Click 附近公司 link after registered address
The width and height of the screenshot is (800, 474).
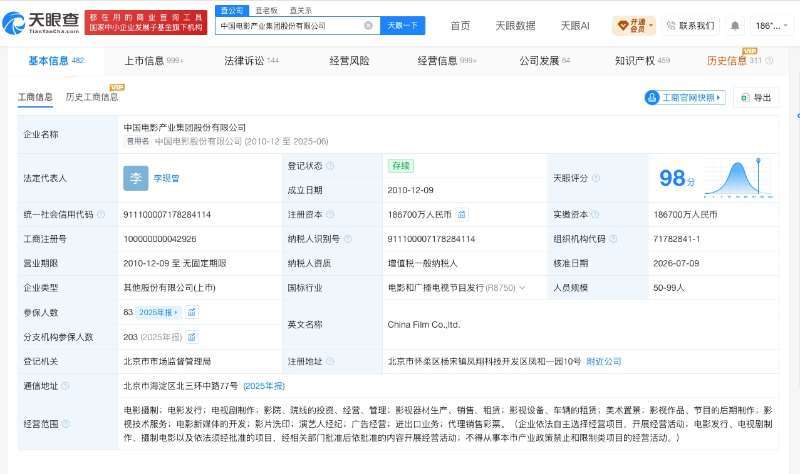(604, 361)
